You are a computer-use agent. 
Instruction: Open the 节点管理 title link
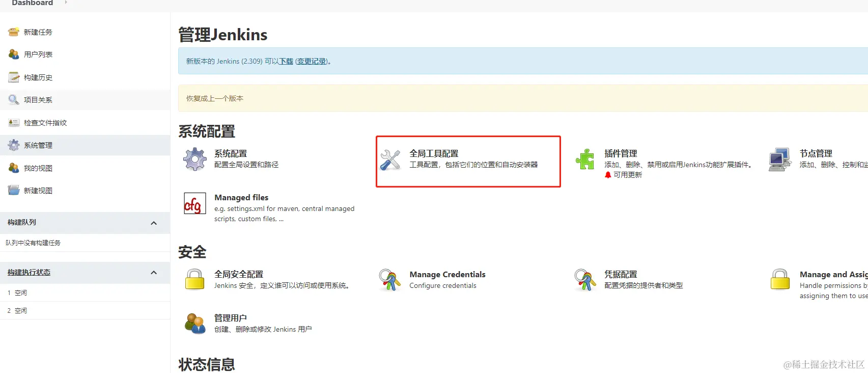pyautogui.click(x=816, y=153)
